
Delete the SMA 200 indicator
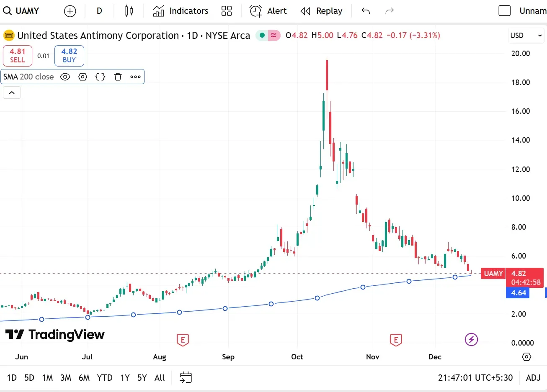pyautogui.click(x=118, y=77)
